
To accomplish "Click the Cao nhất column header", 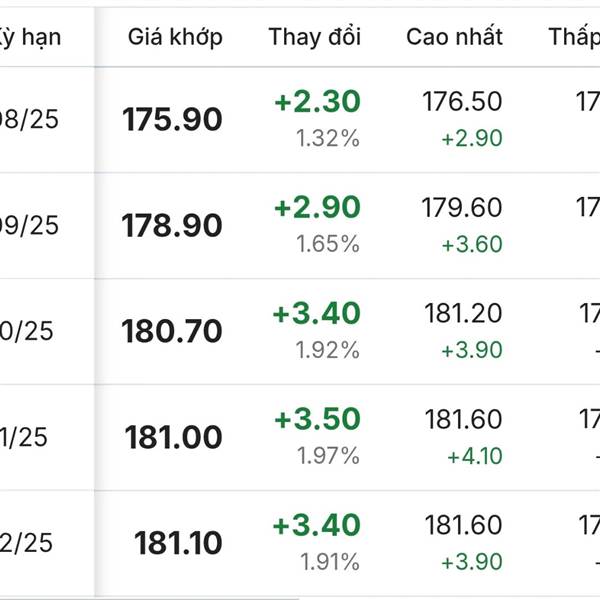I will pyautogui.click(x=454, y=37).
